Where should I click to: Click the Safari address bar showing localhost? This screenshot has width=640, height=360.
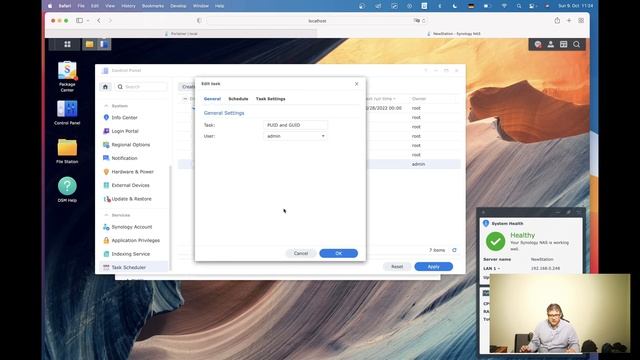(317, 20)
